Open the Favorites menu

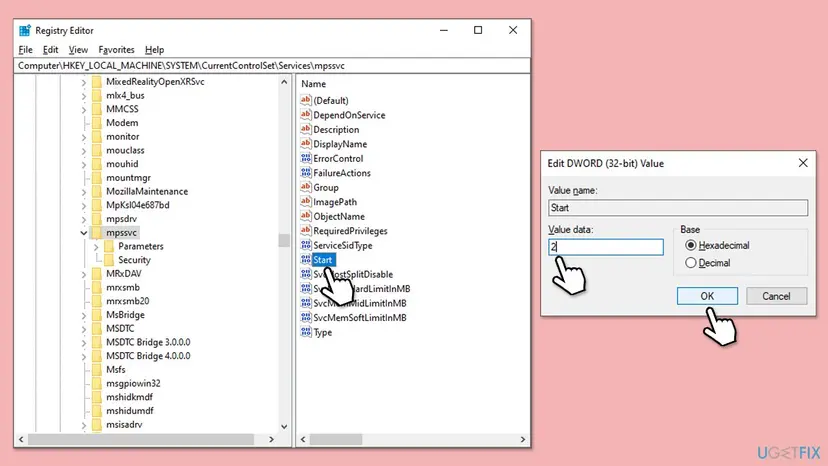click(116, 50)
